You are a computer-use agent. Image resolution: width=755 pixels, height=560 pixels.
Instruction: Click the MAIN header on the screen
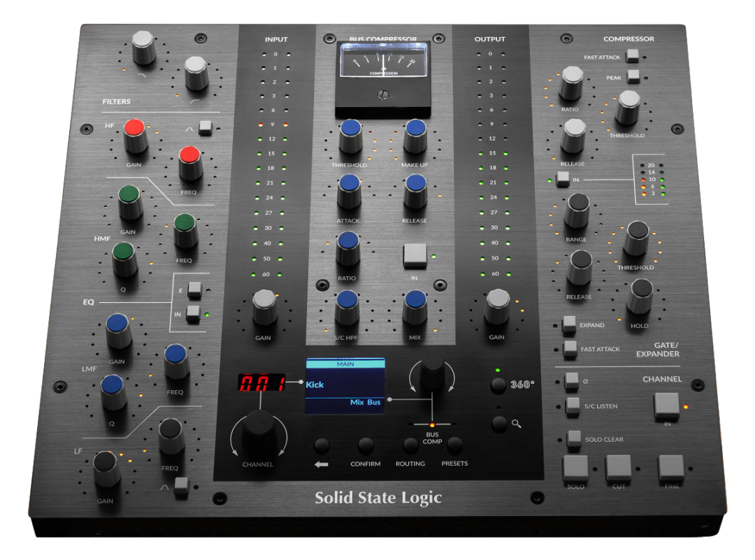(x=345, y=364)
